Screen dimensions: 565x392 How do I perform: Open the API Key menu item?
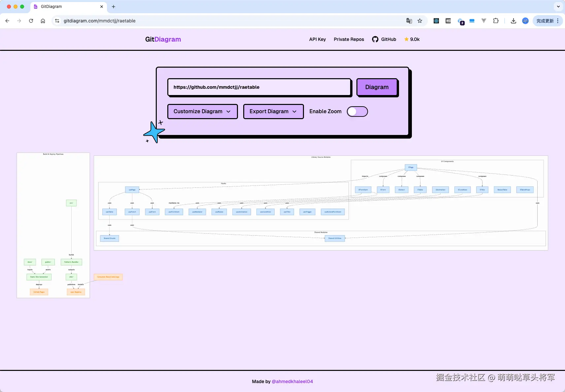317,39
